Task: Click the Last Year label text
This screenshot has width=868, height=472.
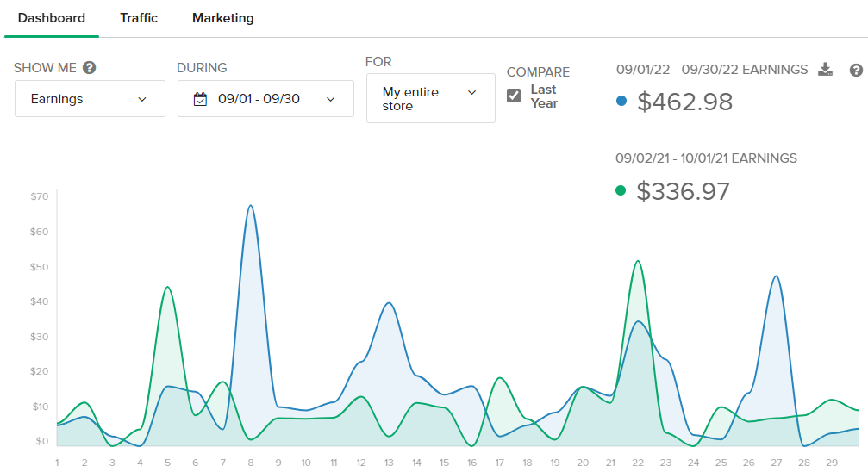Action: (544, 96)
